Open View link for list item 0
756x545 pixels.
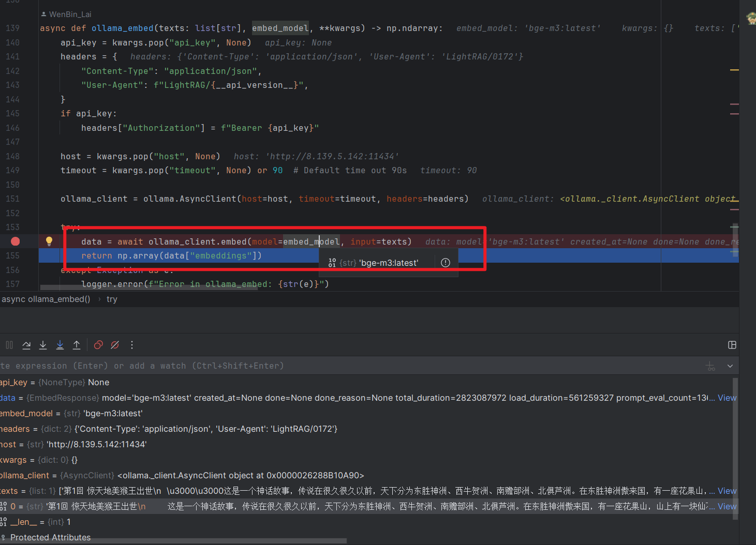727,506
